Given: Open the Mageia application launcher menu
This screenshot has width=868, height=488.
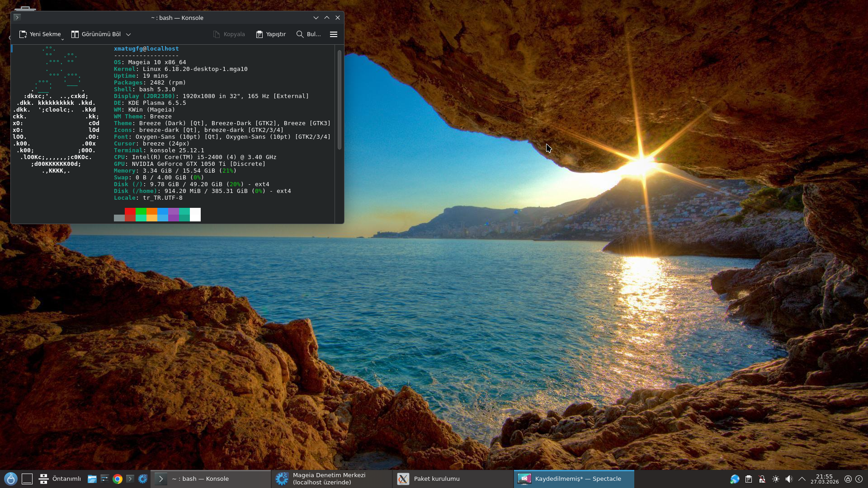Looking at the screenshot, I should pyautogui.click(x=11, y=479).
